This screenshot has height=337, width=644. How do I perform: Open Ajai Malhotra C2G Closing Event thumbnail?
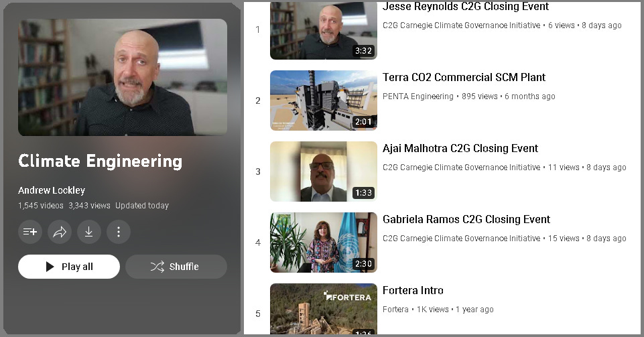point(324,172)
